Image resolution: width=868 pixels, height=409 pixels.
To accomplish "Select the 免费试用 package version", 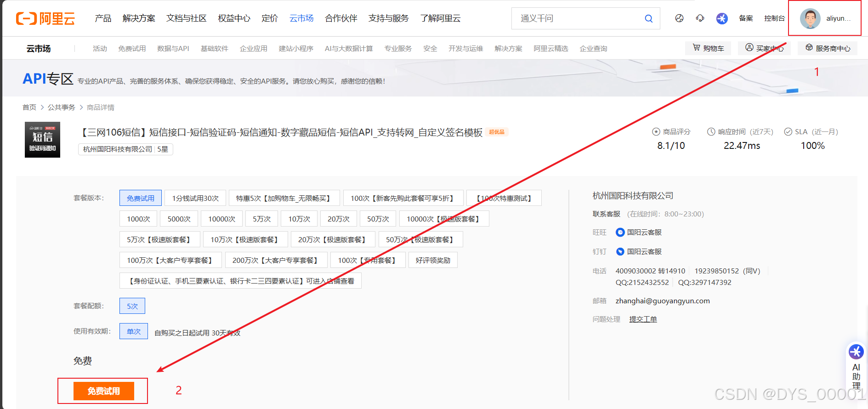I will 141,198.
